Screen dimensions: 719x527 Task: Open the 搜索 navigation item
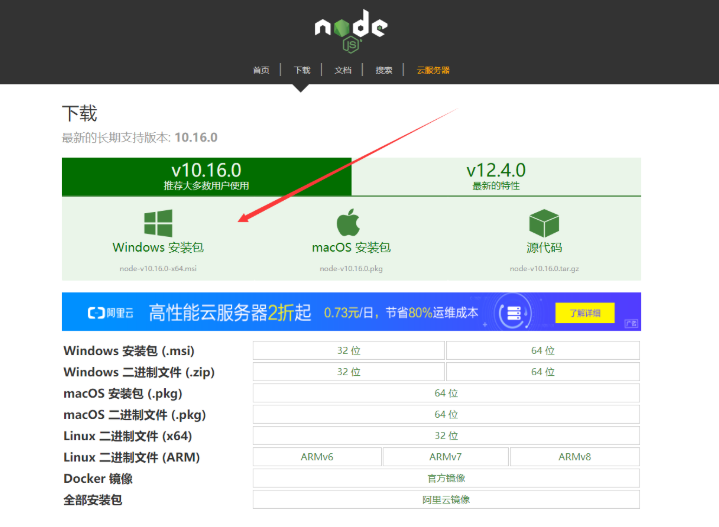(384, 70)
